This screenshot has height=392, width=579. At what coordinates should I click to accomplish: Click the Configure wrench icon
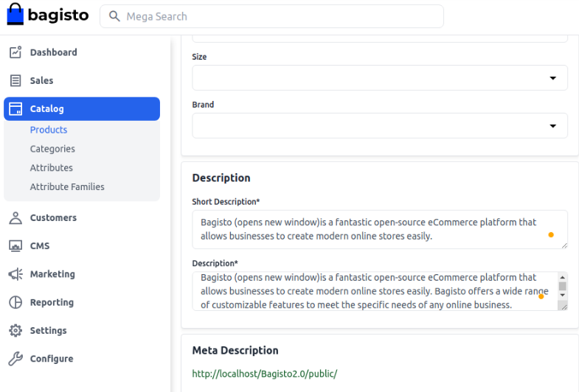(15, 359)
